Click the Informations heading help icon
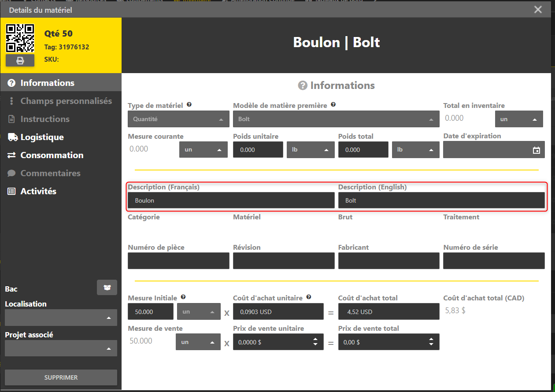Screen dimensions: 555x392 303,85
